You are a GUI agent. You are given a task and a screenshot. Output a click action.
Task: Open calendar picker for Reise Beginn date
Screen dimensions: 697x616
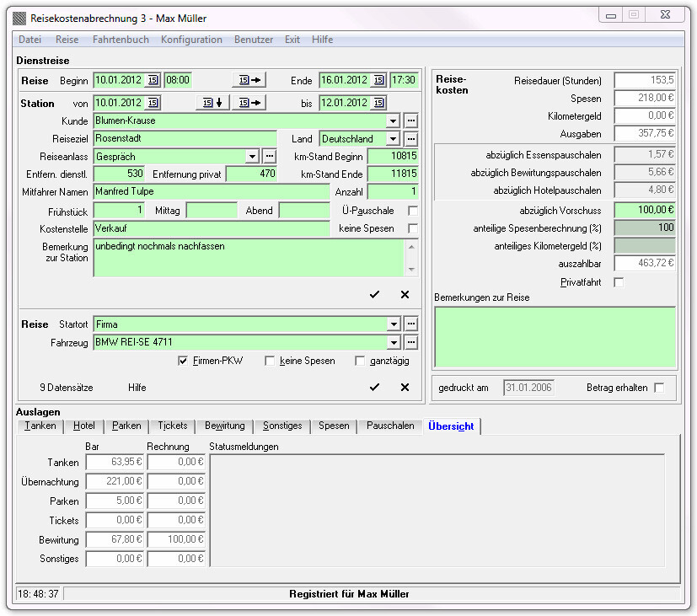153,80
